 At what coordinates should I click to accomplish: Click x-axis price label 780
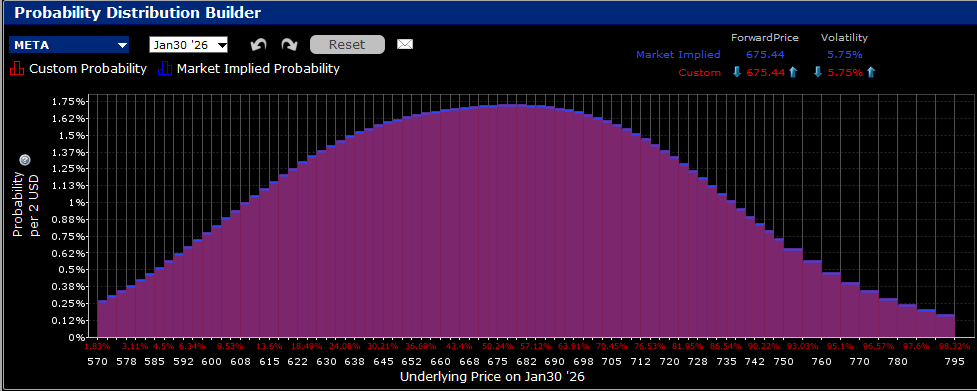[897, 361]
